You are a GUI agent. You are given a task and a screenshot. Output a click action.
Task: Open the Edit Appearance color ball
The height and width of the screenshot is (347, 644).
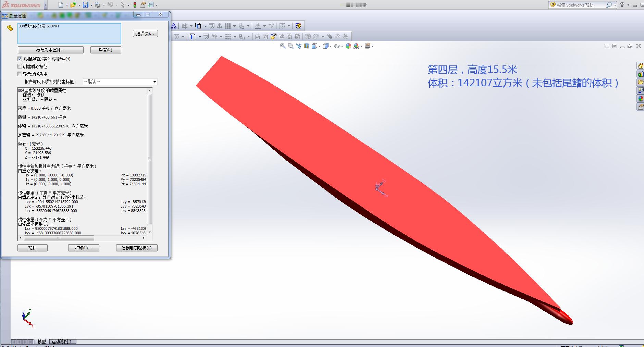pos(348,46)
